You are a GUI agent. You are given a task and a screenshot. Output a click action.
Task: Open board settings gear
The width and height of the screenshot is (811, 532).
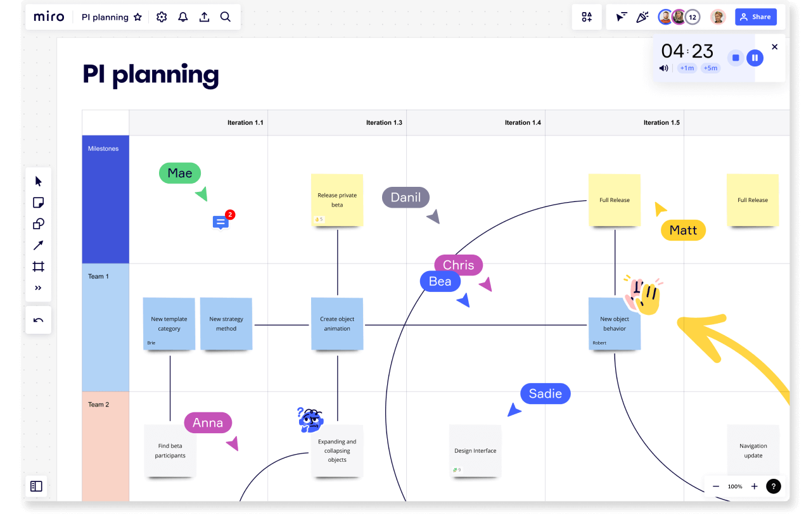[162, 16]
